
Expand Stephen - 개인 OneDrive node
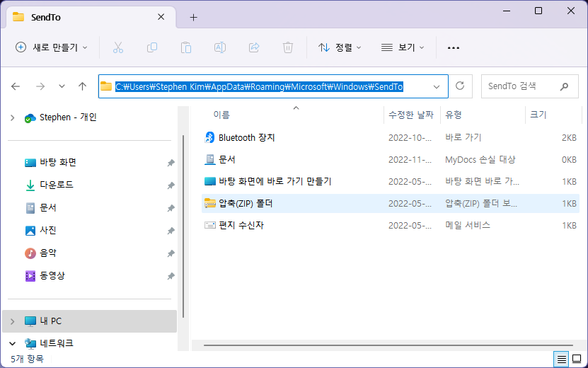[x=12, y=117]
